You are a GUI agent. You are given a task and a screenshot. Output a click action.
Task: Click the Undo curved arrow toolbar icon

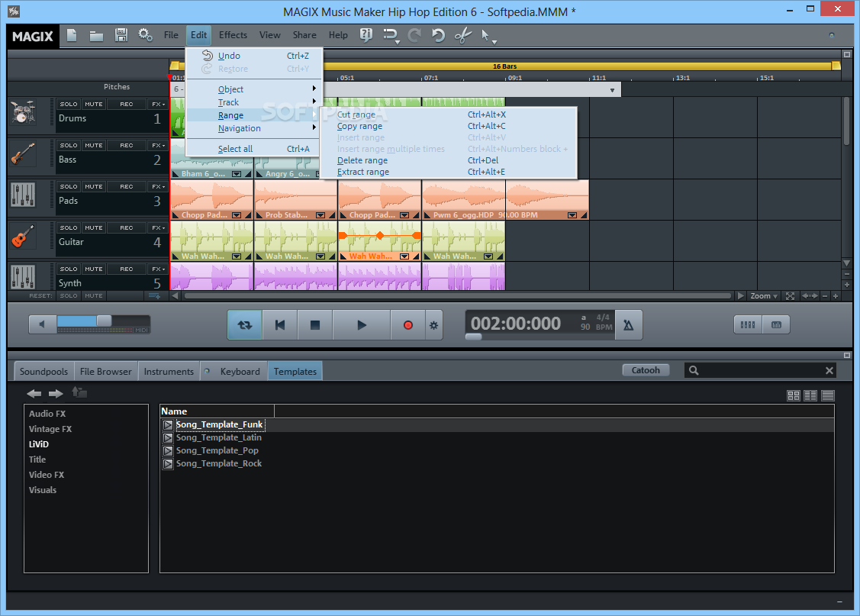click(438, 35)
